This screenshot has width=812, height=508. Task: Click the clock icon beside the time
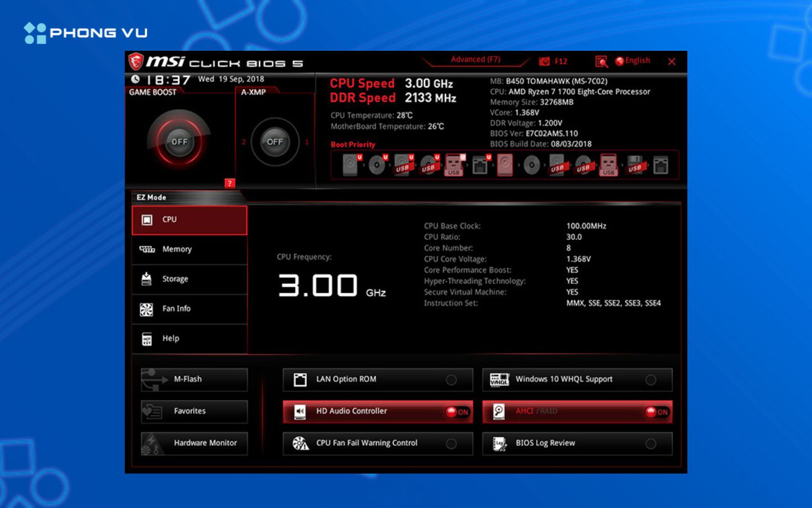[x=135, y=80]
